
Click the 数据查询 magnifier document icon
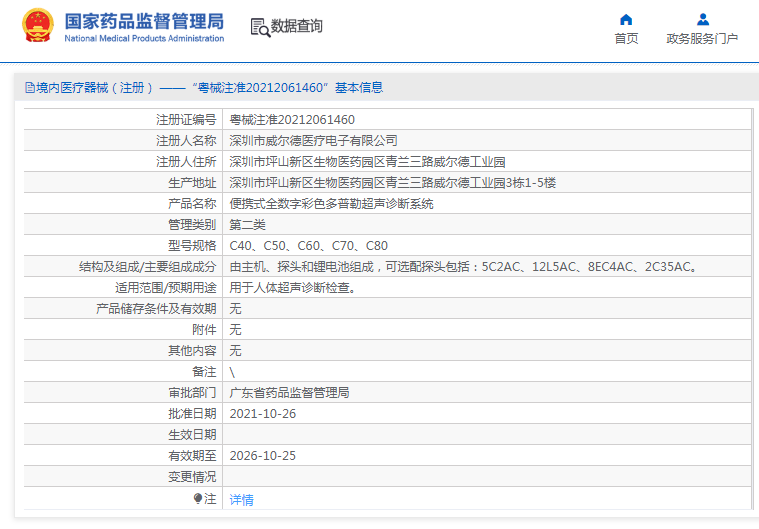pos(260,27)
